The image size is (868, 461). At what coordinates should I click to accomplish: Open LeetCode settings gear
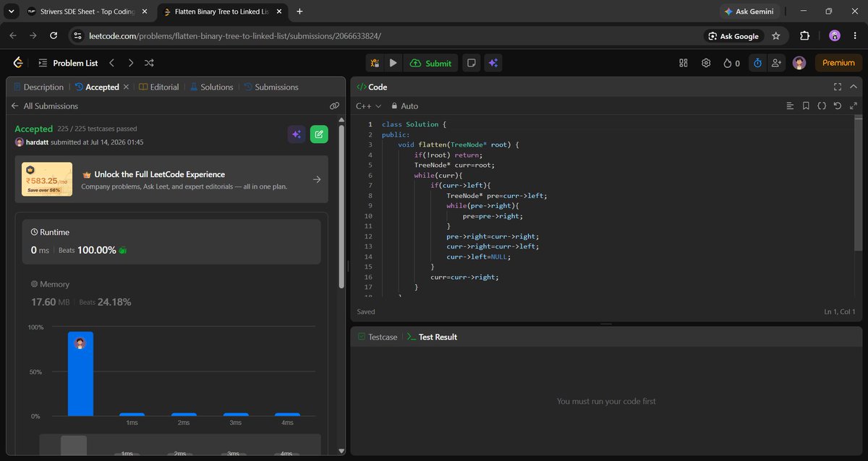click(x=706, y=63)
